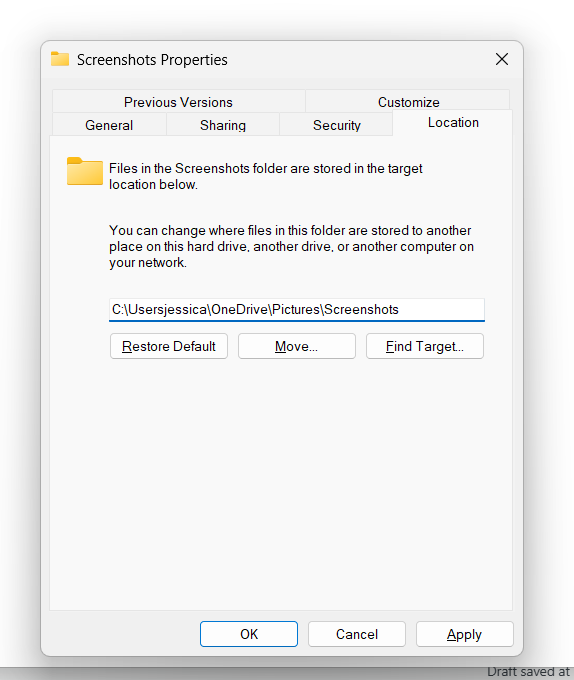Click the 'Files in the Screenshots folder' text
This screenshot has width=574, height=680.
coord(265,176)
